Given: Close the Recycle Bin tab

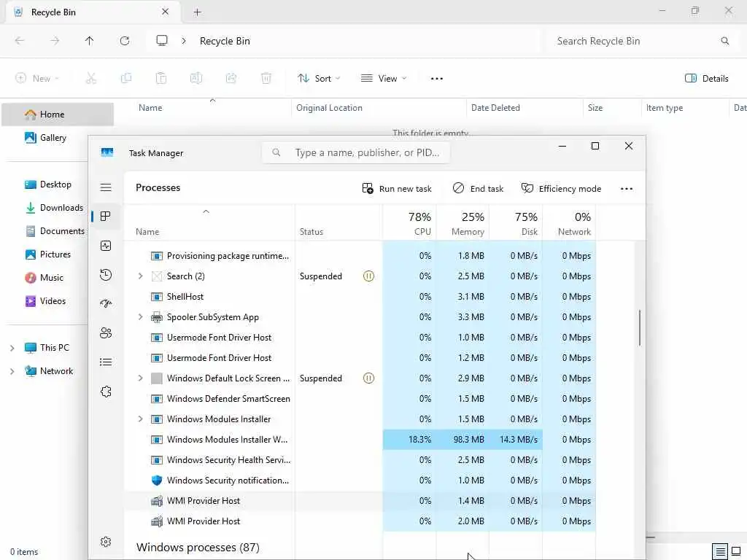Looking at the screenshot, I should pyautogui.click(x=165, y=12).
